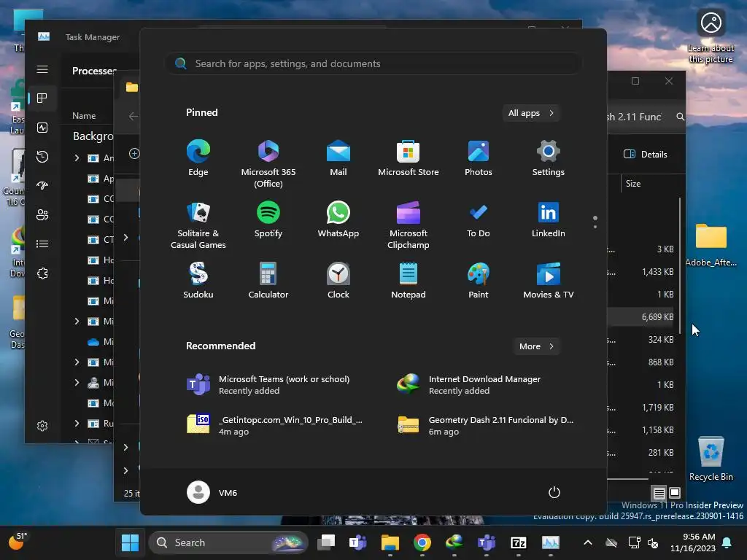
Task: Open Users tab in Task Manager
Action: pyautogui.click(x=42, y=215)
